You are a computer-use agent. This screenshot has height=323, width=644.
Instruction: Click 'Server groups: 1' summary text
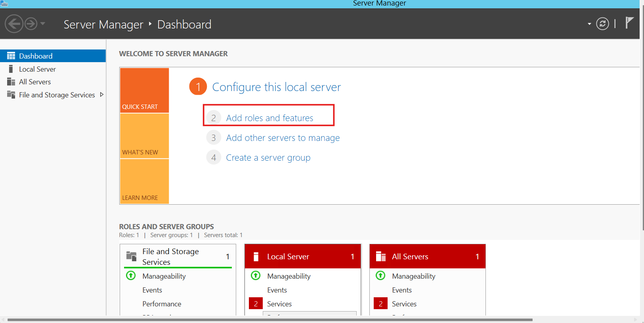pyautogui.click(x=172, y=235)
